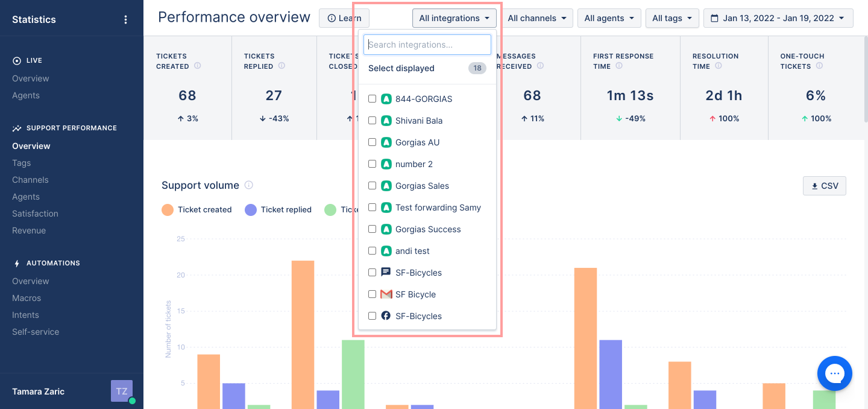This screenshot has height=409, width=868.
Task: Go to Live Overview in sidebar
Action: (31, 78)
